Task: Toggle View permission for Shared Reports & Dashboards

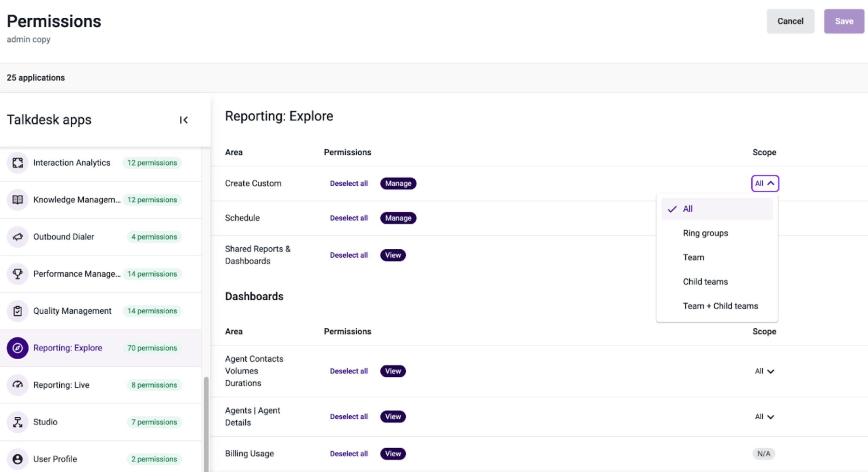Action: tap(393, 255)
